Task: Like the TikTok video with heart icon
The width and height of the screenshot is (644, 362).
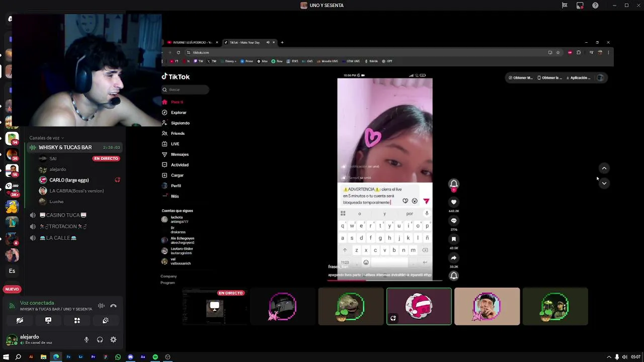Action: click(x=454, y=202)
